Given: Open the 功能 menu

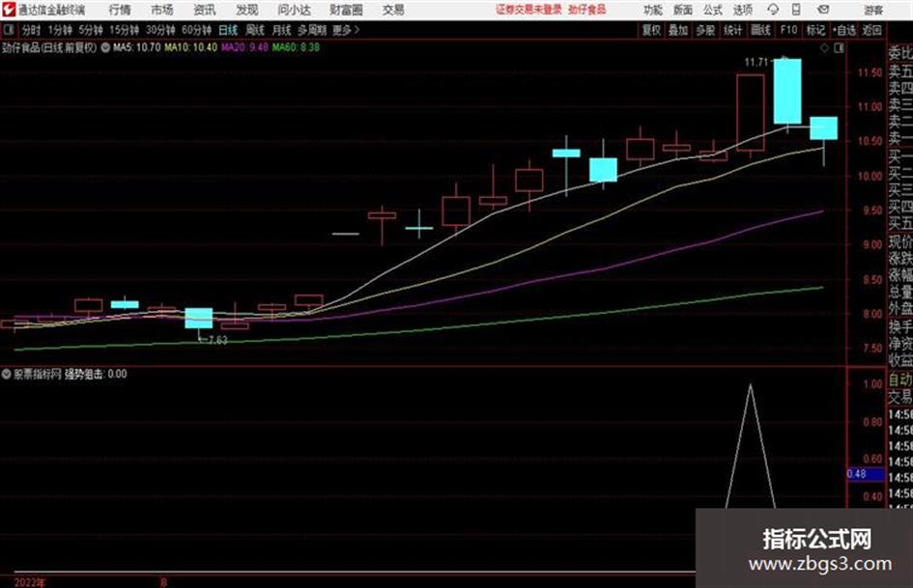Looking at the screenshot, I should point(653,10).
